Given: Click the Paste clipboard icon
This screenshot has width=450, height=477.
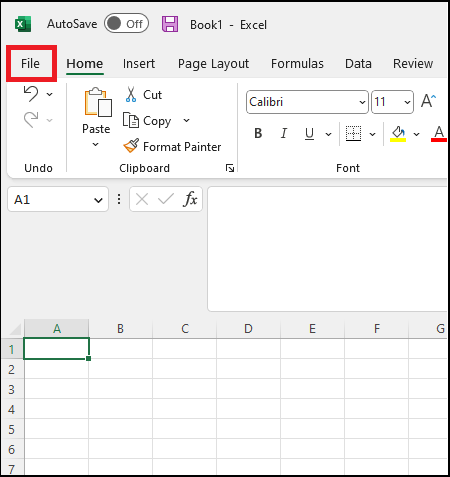Looking at the screenshot, I should pyautogui.click(x=98, y=102).
